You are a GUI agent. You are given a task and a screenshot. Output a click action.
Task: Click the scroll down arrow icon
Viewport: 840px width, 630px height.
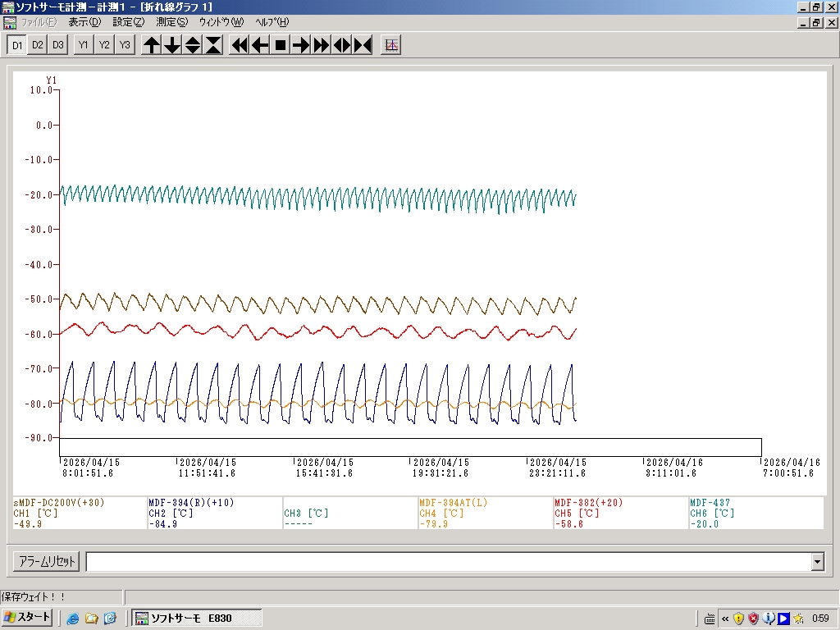point(172,45)
